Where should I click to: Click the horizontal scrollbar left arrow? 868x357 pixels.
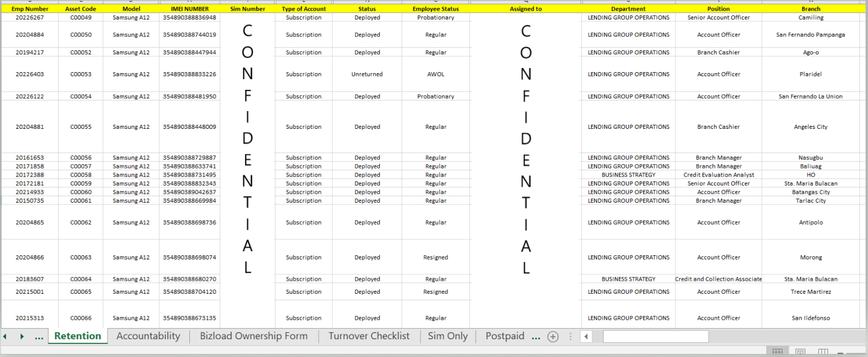(x=586, y=337)
